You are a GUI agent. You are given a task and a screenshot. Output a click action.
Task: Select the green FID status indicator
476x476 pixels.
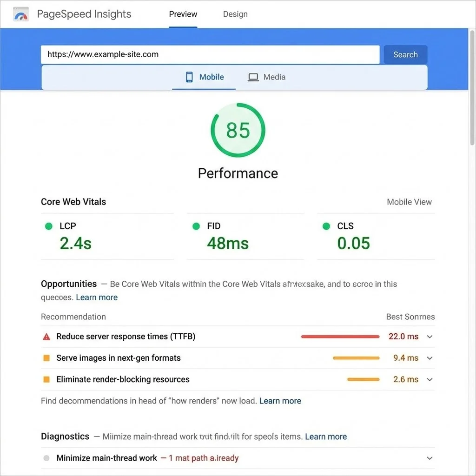pyautogui.click(x=196, y=226)
